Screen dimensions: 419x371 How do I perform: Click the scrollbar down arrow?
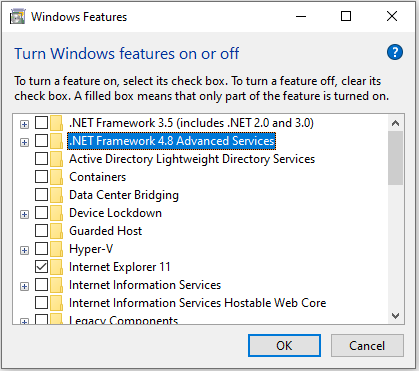tap(396, 315)
